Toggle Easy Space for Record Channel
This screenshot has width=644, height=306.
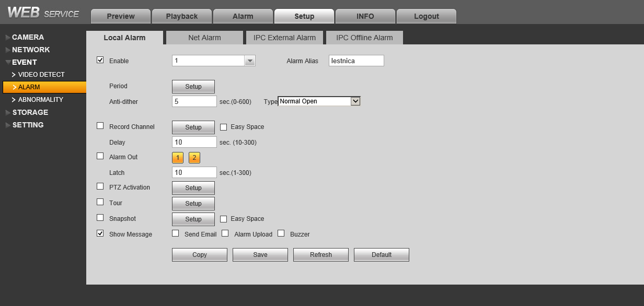coord(223,127)
